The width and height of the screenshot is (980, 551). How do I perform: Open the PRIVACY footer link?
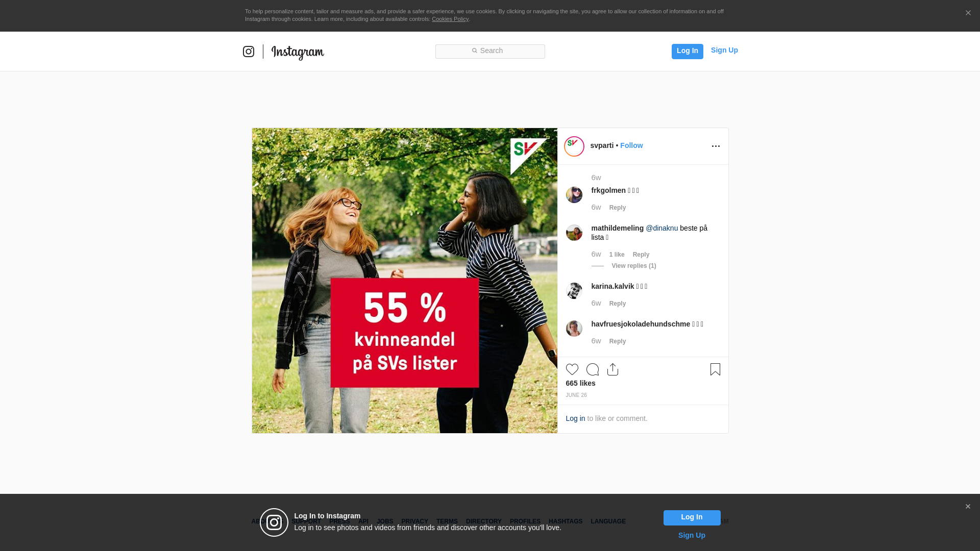(x=414, y=521)
